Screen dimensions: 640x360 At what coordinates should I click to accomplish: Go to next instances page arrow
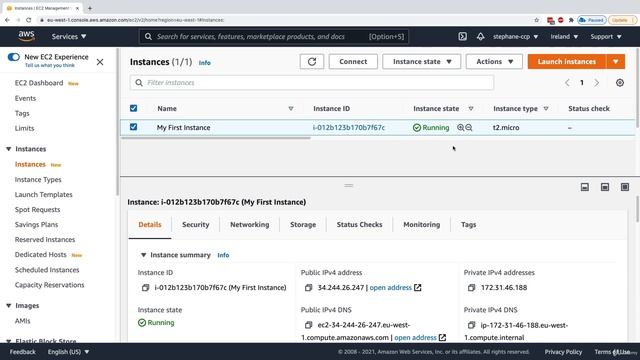(x=597, y=83)
